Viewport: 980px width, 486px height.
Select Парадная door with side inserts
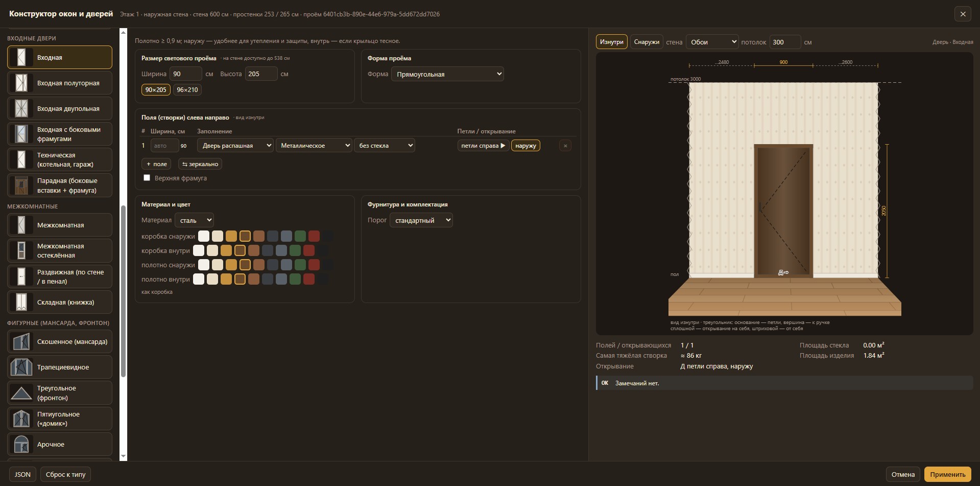[60, 186]
